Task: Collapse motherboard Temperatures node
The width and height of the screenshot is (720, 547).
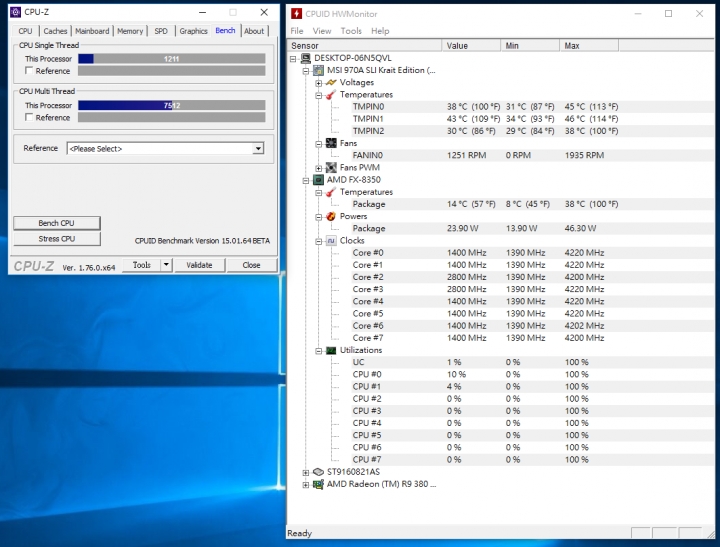Action: tap(319, 95)
